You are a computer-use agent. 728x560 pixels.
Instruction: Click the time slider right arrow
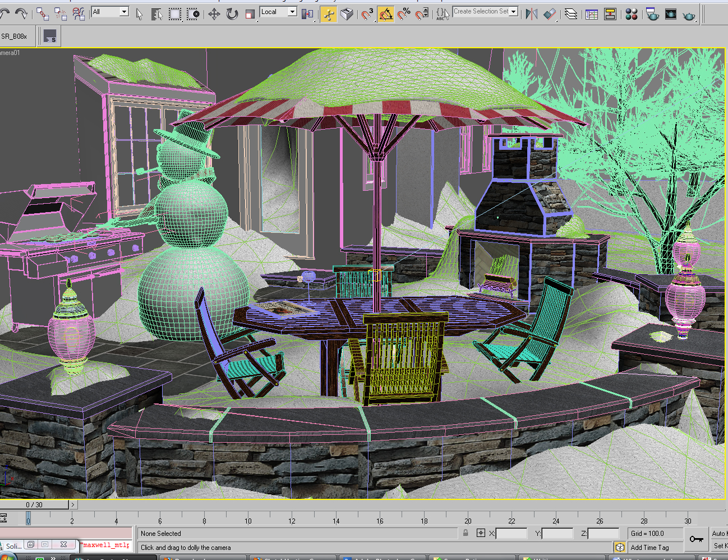pyautogui.click(x=73, y=504)
